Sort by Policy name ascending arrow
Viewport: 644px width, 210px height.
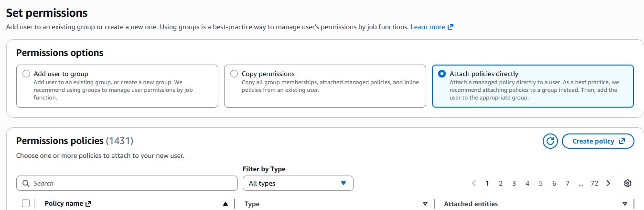225,204
